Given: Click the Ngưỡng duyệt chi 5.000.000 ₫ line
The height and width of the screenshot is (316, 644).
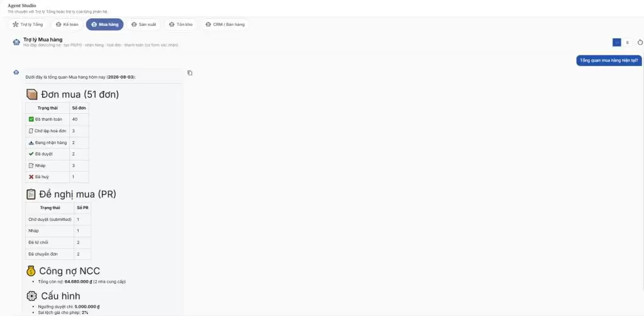Looking at the screenshot, I should click(x=69, y=307).
